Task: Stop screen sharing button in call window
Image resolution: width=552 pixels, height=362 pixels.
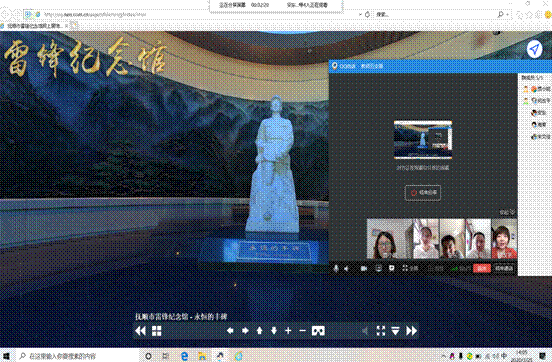Action: point(423,193)
